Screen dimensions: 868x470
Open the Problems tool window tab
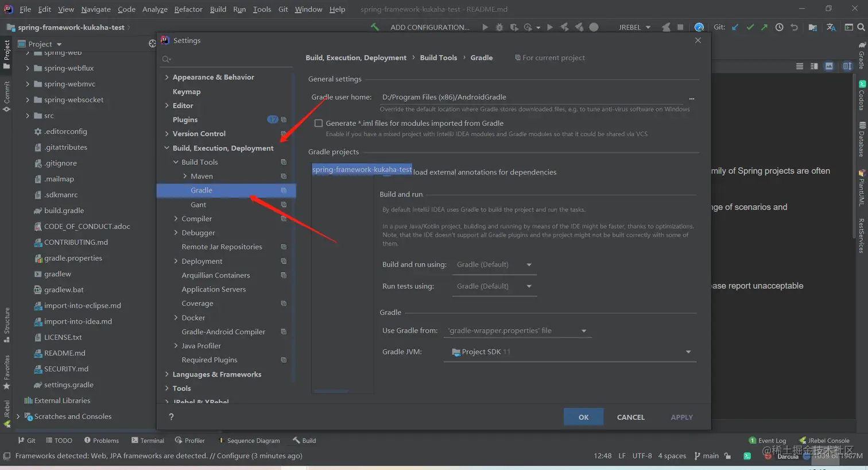(102, 441)
